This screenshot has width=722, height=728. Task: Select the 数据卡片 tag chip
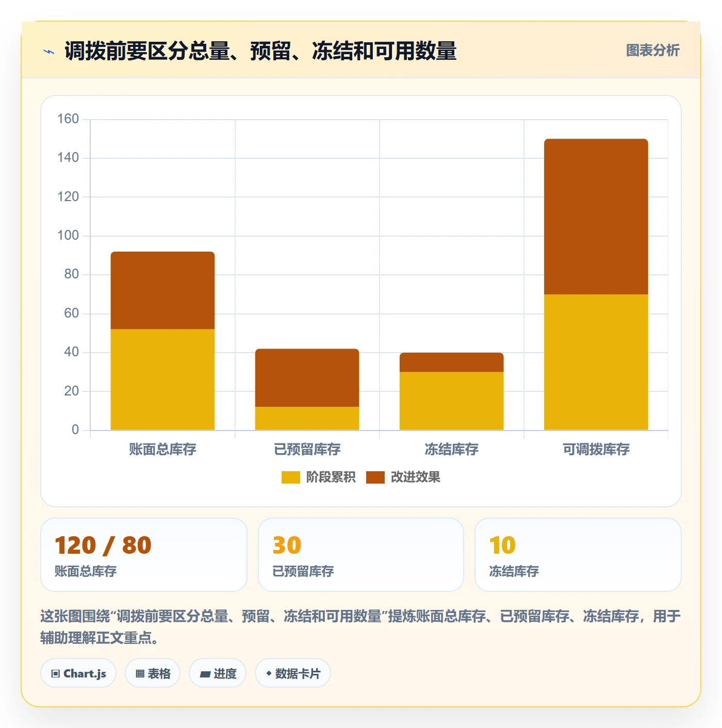coord(293,673)
